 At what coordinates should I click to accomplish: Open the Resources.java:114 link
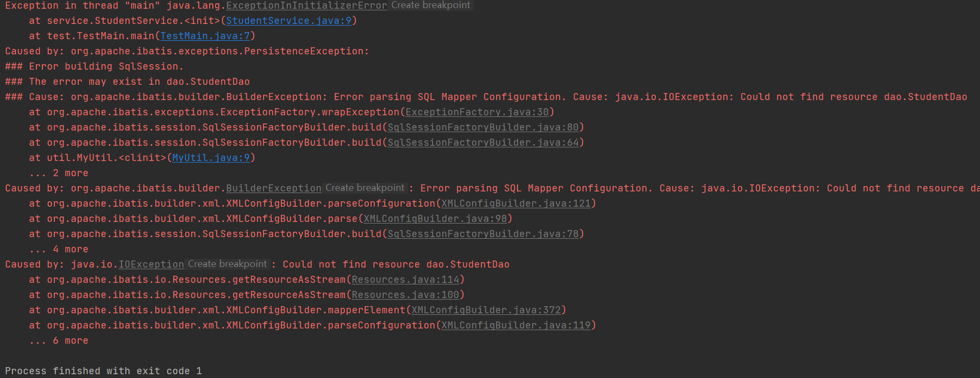coord(405,280)
